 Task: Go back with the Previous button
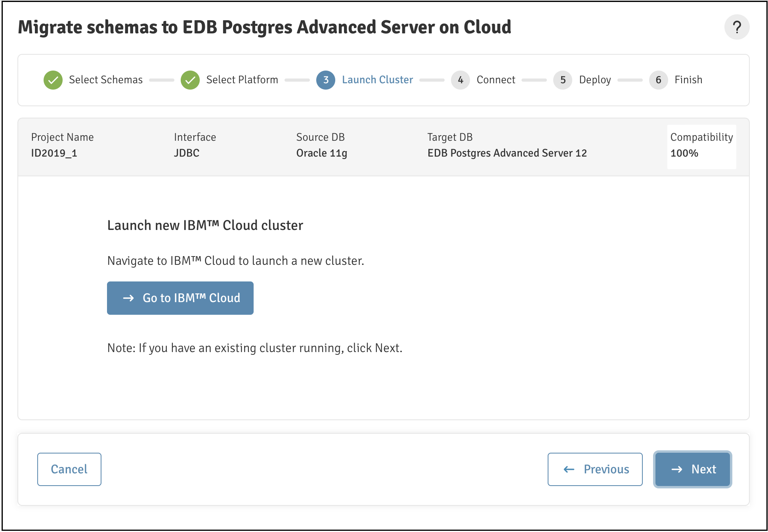tap(595, 469)
